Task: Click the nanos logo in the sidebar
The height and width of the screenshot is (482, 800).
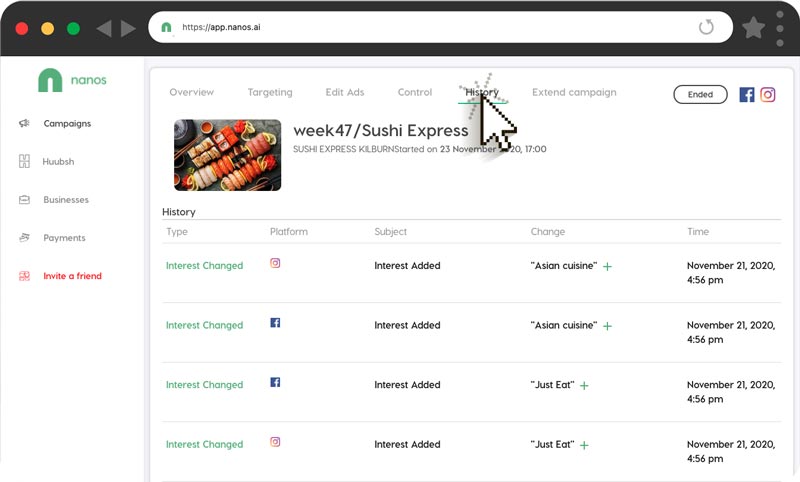Action: pos(72,80)
